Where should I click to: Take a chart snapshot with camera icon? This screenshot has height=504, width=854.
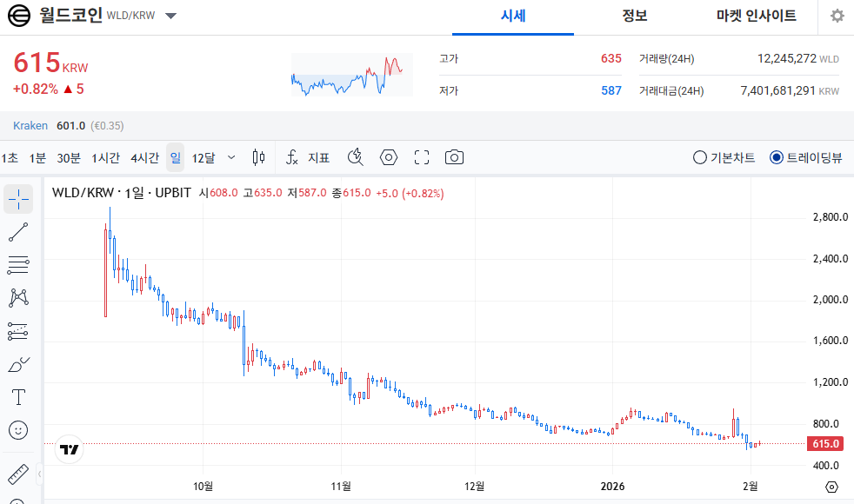click(454, 157)
